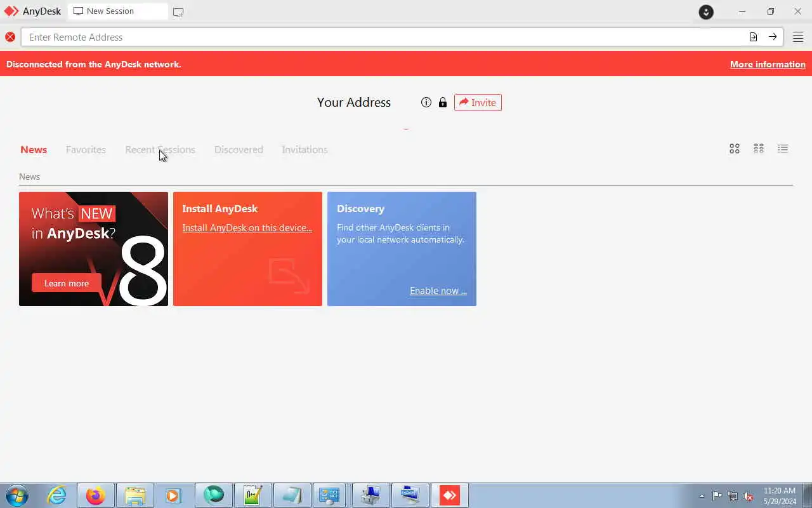Open the Discovered tab
Screen dimensions: 812x508
point(239,150)
